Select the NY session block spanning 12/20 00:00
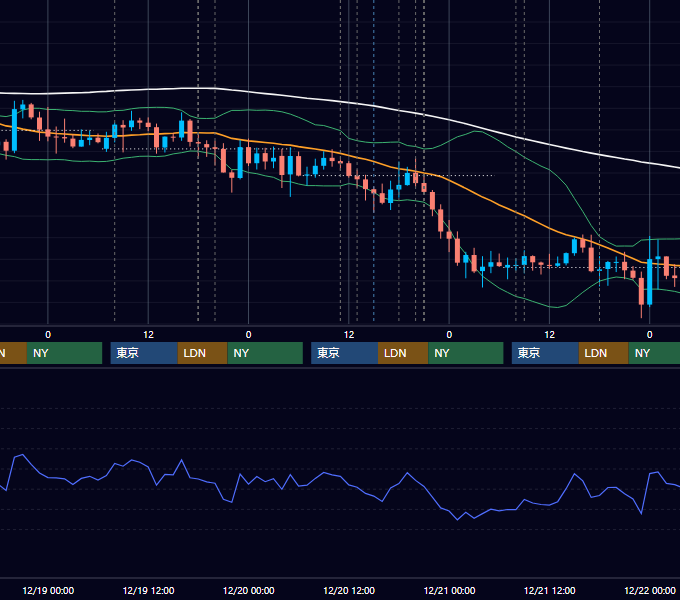Image resolution: width=680 pixels, height=600 pixels. pyautogui.click(x=265, y=353)
